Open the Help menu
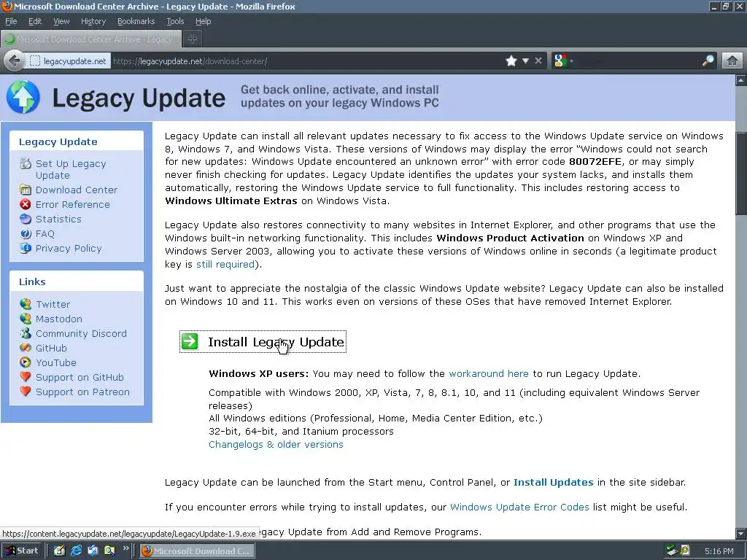This screenshot has height=560, width=747. tap(203, 21)
